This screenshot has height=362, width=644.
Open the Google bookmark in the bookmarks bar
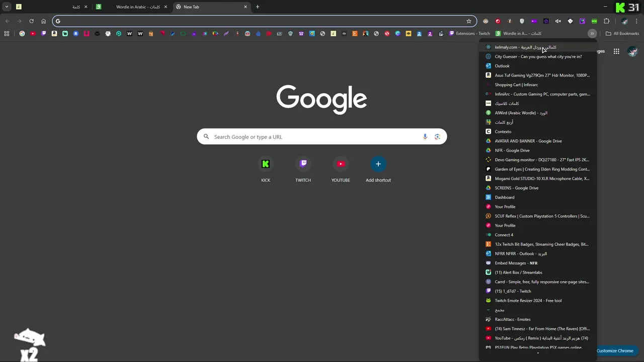click(22, 34)
